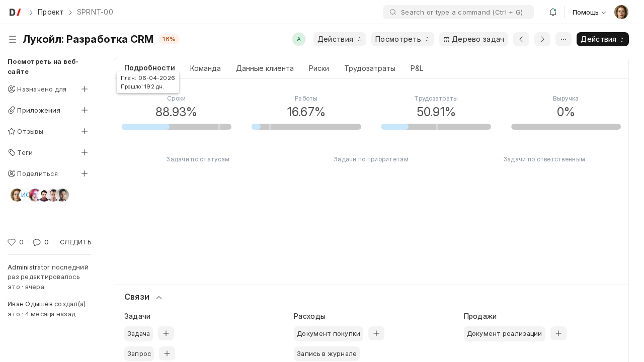Click the SPRNT-00 breadcrumb

95,12
